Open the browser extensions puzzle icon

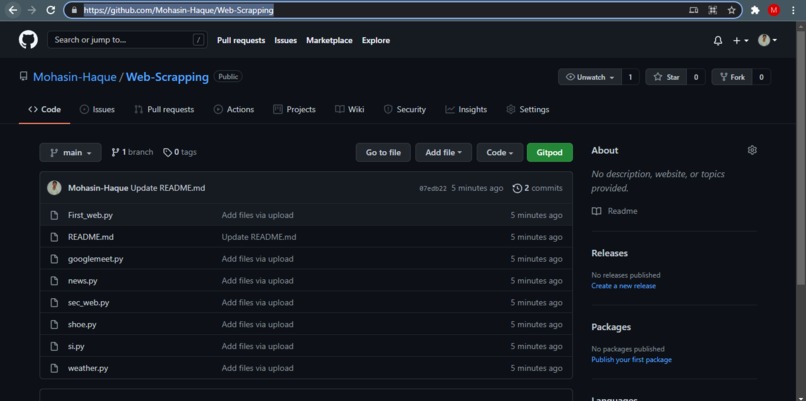click(755, 10)
